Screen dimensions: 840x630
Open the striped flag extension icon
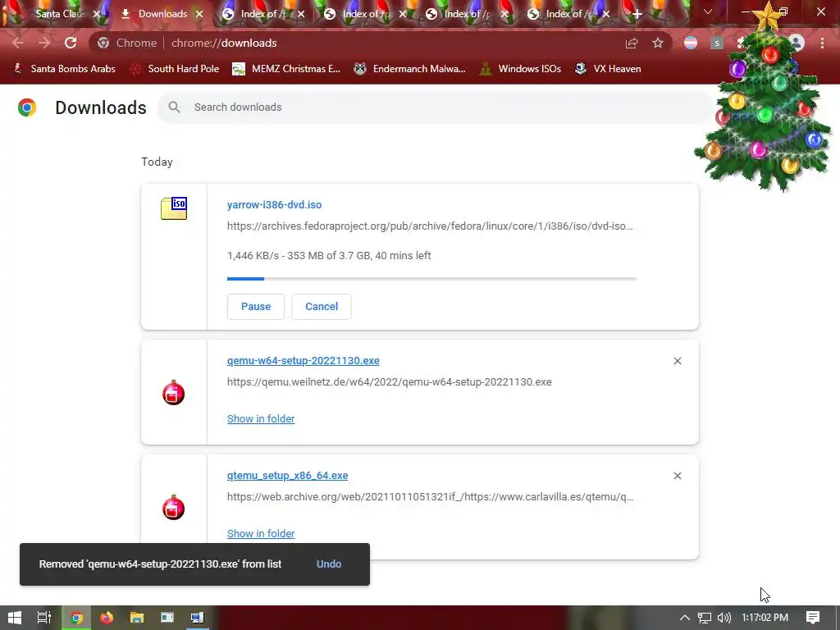click(x=691, y=43)
